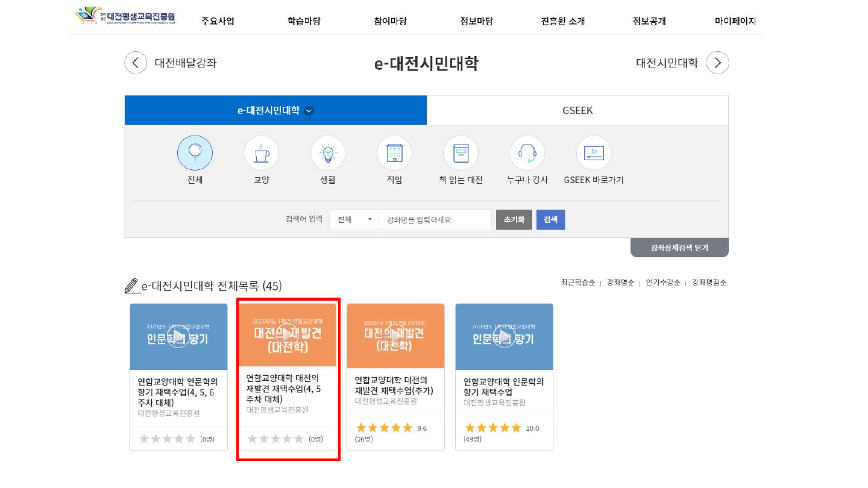Open the 누구나 강사 headset icon
Screen dimensions: 868x488
[527, 153]
